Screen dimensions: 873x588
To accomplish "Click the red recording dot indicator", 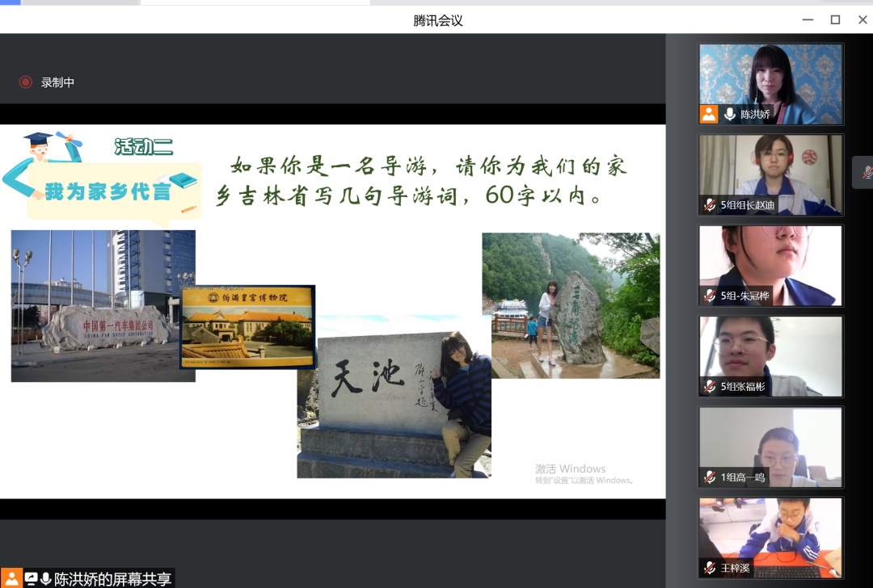I will [25, 82].
